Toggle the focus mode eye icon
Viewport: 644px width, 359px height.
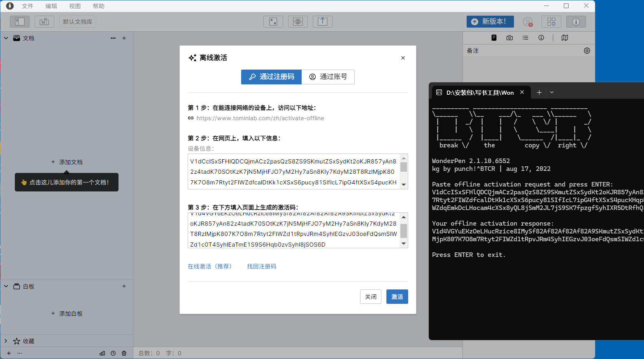tap(298, 21)
